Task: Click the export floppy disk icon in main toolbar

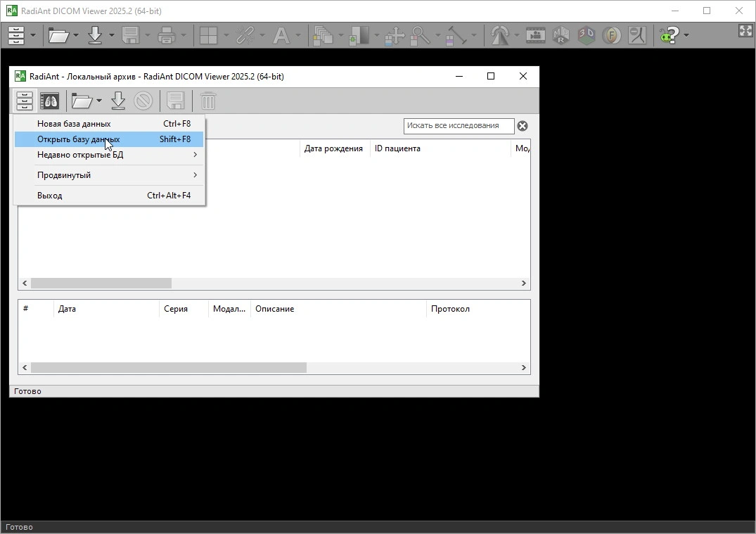Action: 131,35
